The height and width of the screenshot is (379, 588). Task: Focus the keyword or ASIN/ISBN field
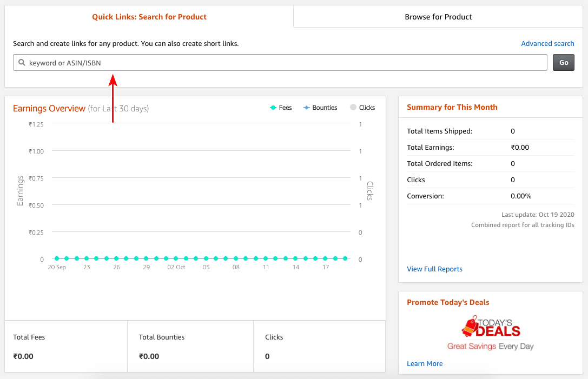pos(280,63)
